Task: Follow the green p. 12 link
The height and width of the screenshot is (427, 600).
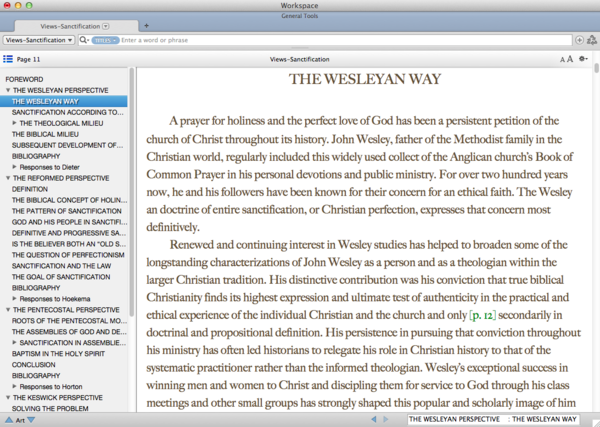Action: 483,315
